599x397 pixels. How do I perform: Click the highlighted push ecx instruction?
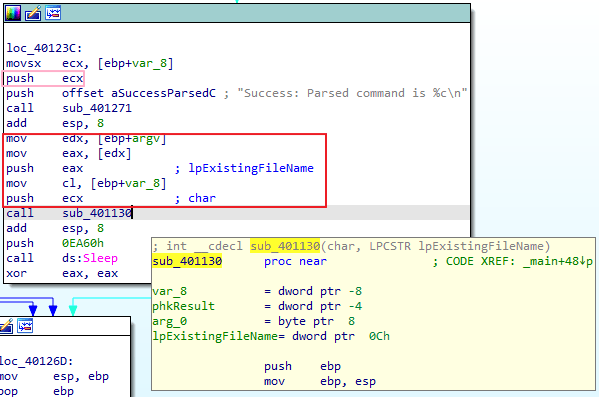pos(45,78)
